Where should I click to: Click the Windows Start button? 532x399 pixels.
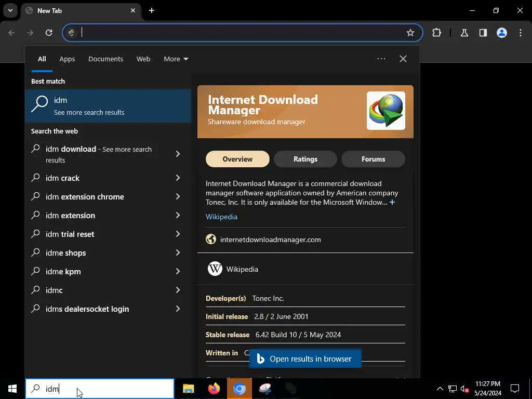[12, 389]
